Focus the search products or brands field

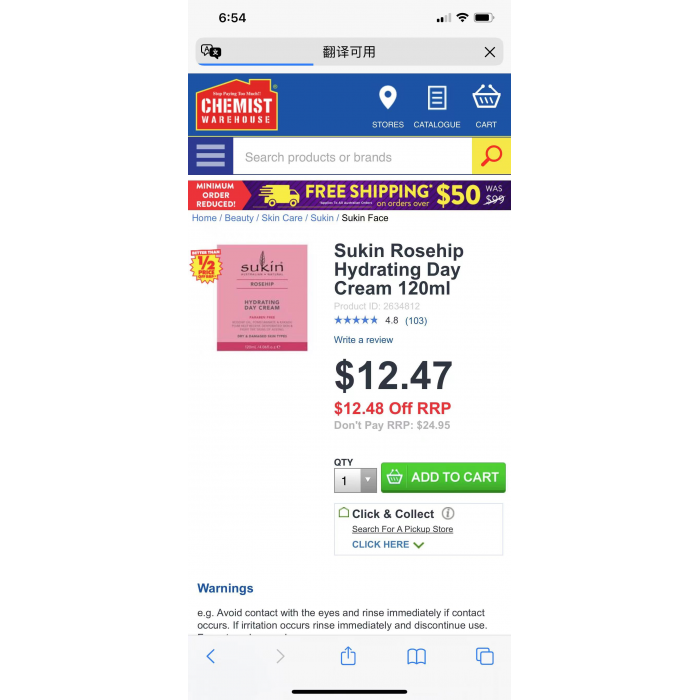click(x=352, y=157)
